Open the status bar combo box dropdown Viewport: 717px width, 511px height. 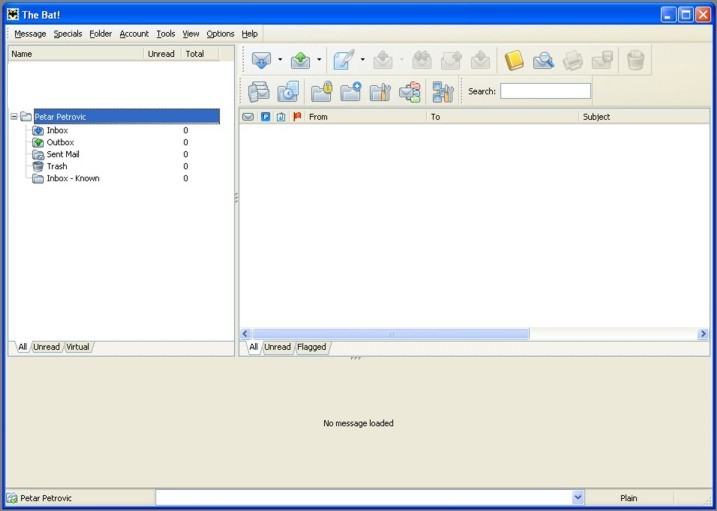[578, 498]
